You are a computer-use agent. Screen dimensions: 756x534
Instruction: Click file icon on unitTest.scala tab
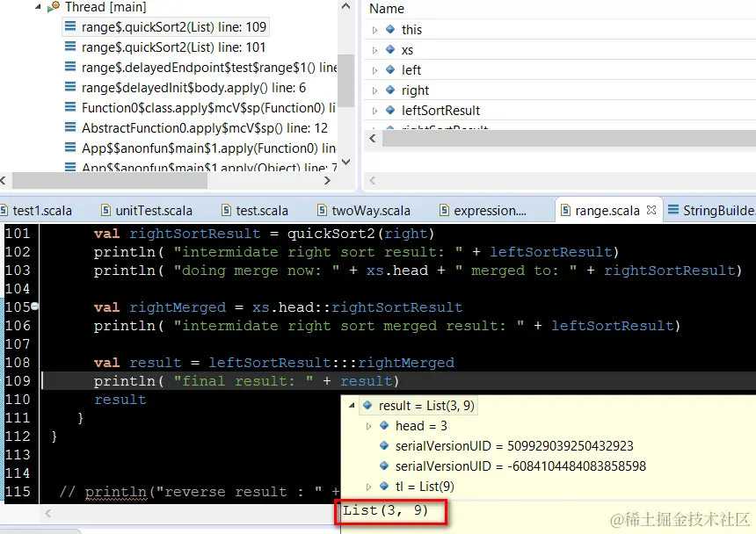[x=105, y=211]
